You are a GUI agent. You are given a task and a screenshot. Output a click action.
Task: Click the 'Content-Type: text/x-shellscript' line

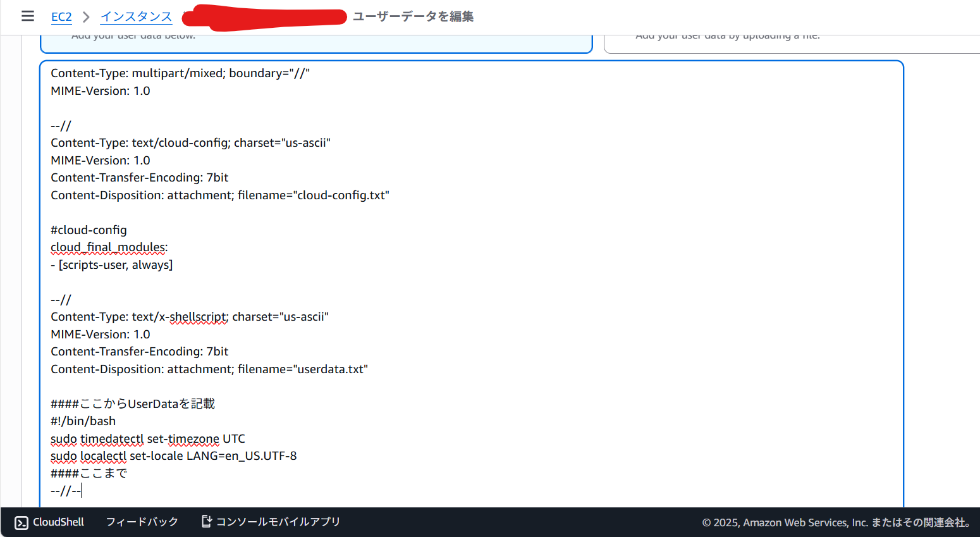[x=190, y=317]
